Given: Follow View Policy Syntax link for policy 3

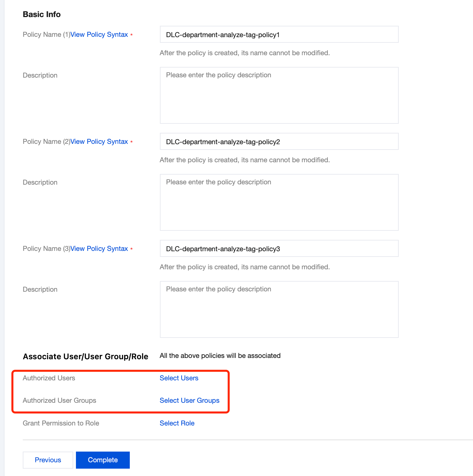Looking at the screenshot, I should coord(99,249).
